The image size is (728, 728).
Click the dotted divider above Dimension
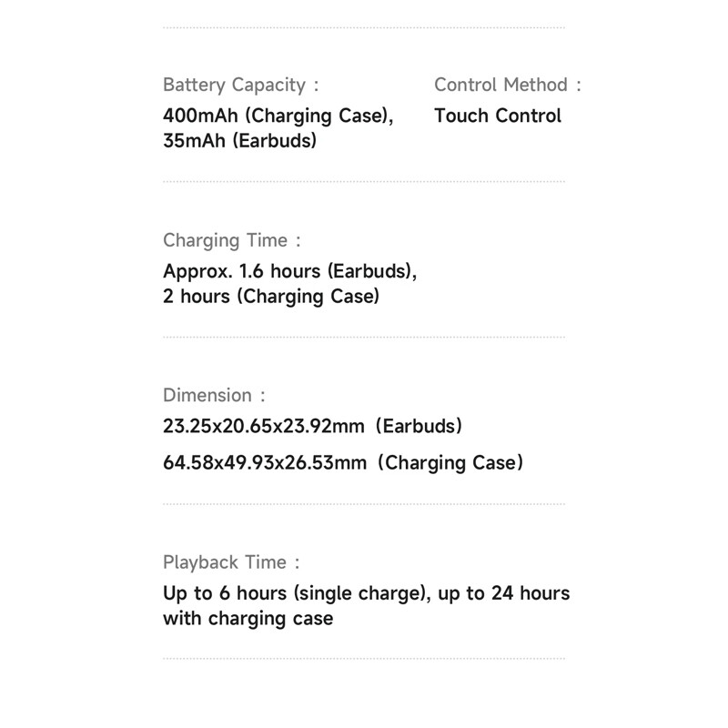(x=364, y=338)
